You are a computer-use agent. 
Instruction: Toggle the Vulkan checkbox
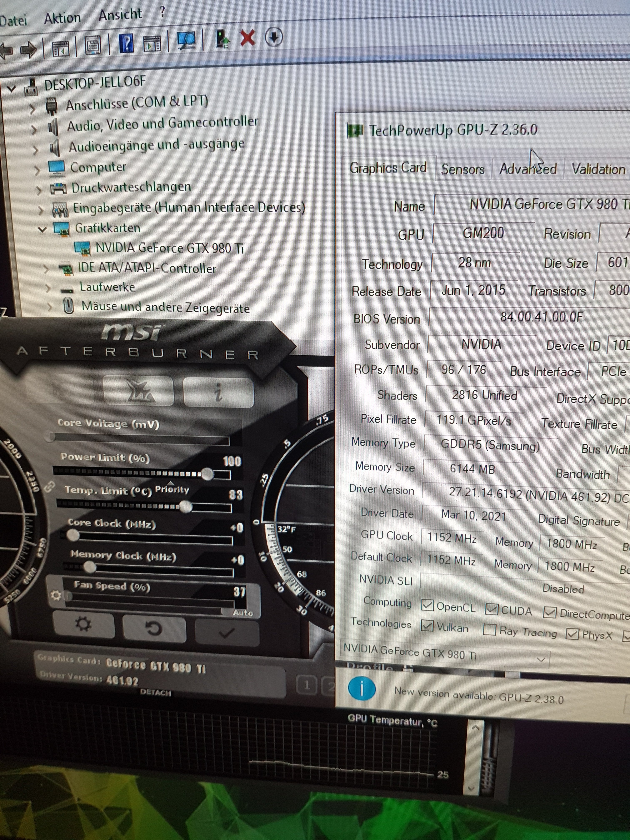(x=427, y=625)
